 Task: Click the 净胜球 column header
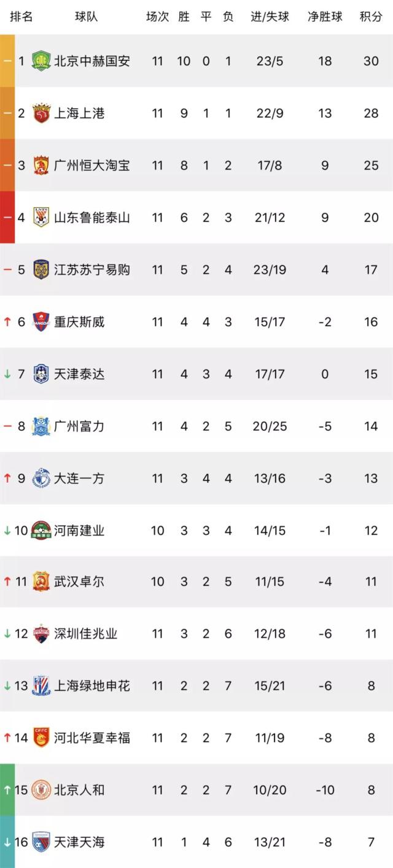pos(325,17)
